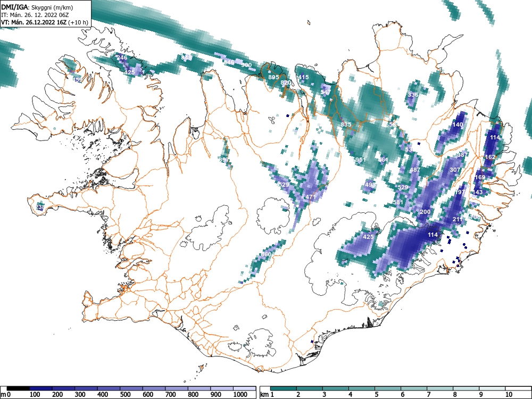The height and width of the screenshot is (399, 532).
Task: Click the 'VT: Mán. 26.12.2022 16Z (+10 h)' line
Action: [45, 22]
